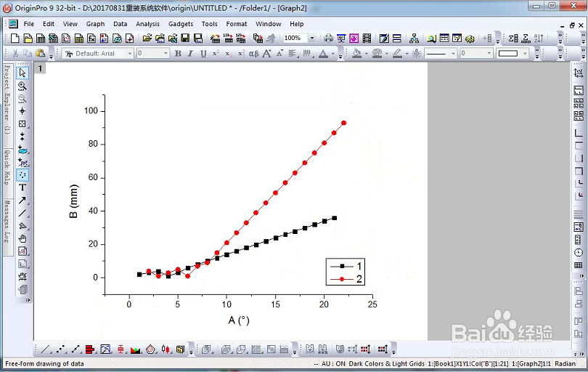588x372 pixels.
Task: Click the Sort A-Z icon
Action: click(x=539, y=38)
